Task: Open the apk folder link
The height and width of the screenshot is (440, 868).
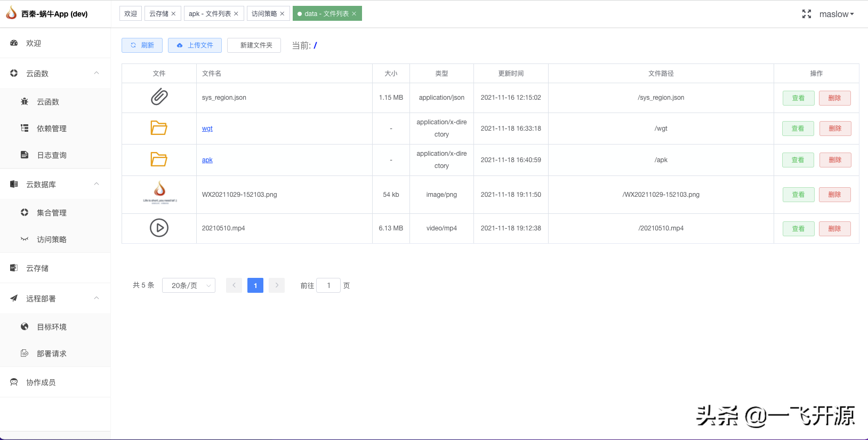Action: (x=207, y=160)
